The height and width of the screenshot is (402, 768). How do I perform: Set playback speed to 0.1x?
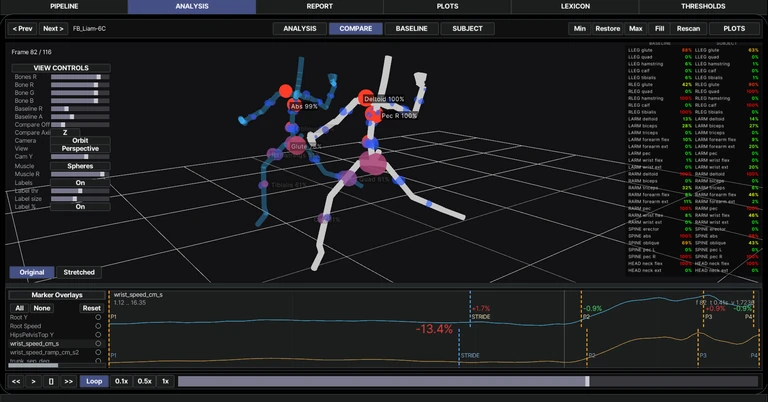click(121, 381)
